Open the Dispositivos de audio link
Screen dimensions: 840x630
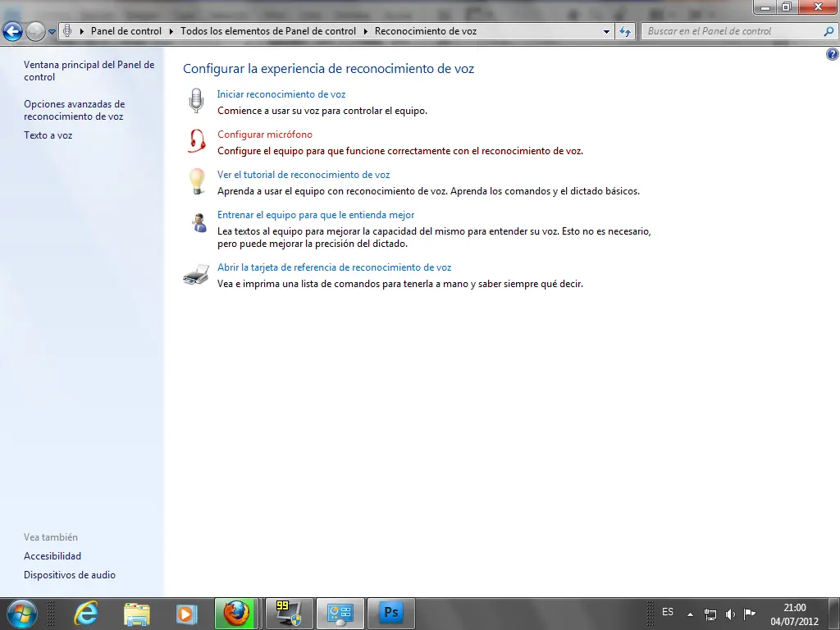point(70,575)
